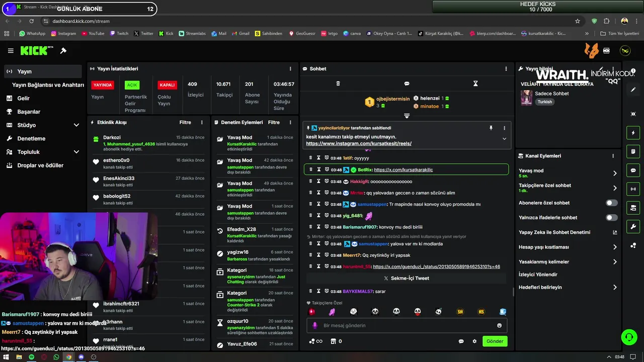Click the AÇIK partner program badge
This screenshot has width=644, height=362.
tap(132, 85)
